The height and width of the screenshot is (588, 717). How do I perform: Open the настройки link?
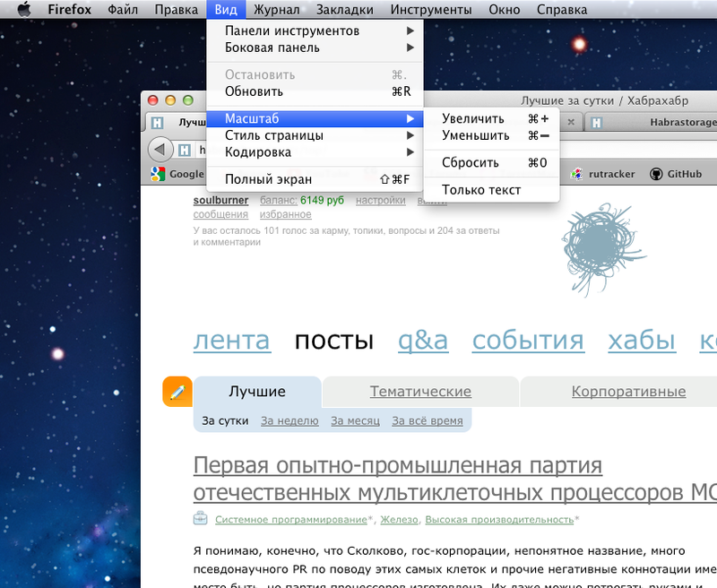pyautogui.click(x=380, y=201)
